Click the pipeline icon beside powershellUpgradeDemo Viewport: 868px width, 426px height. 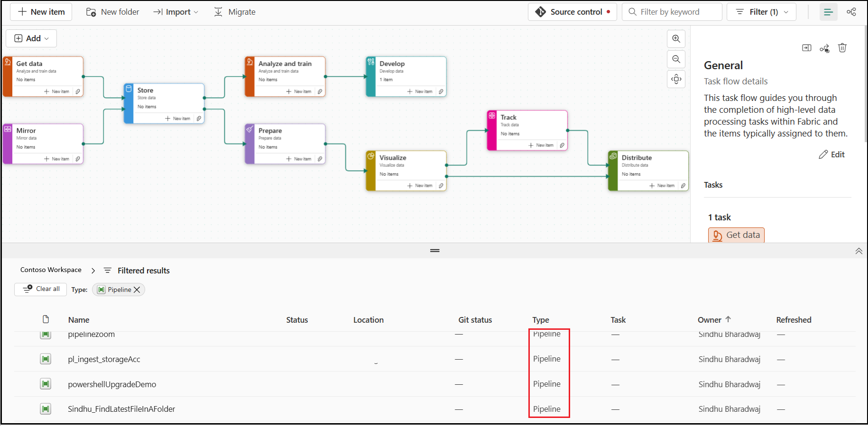[x=46, y=384]
